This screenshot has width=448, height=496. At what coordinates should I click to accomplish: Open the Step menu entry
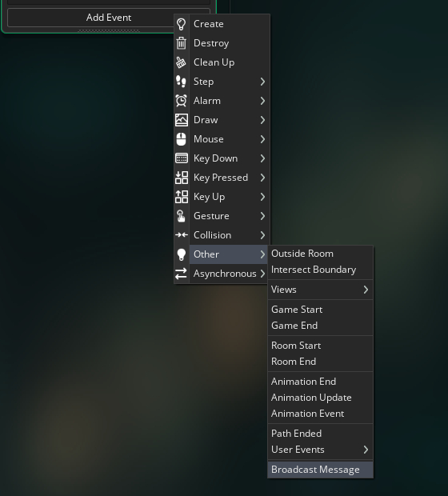[x=222, y=82]
